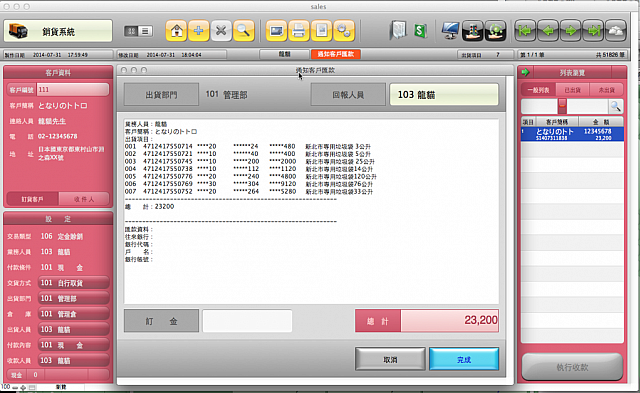Click the truck icon of 銷貨系統
This screenshot has height=393, width=640.
18,31
